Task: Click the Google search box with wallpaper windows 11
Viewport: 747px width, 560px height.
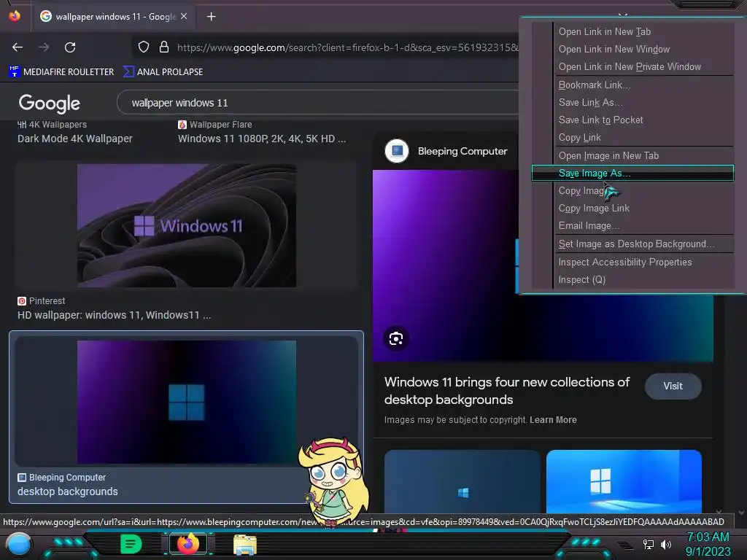Action: pyautogui.click(x=318, y=102)
